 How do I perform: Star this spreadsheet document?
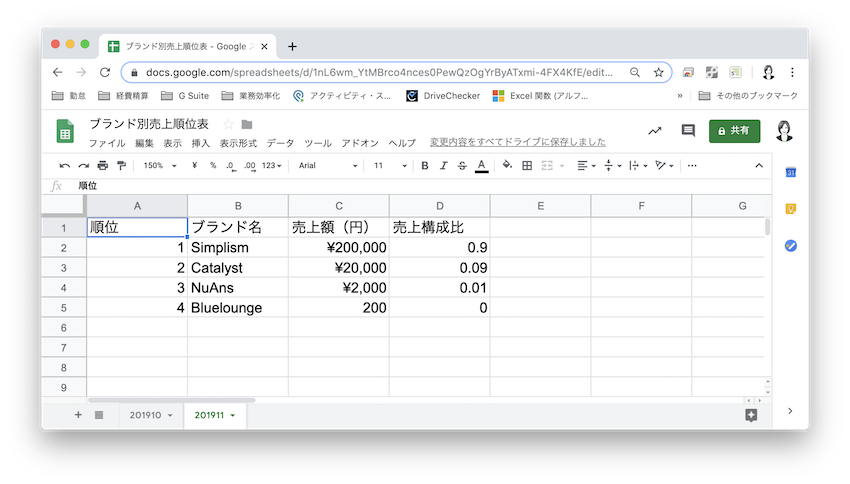(228, 124)
